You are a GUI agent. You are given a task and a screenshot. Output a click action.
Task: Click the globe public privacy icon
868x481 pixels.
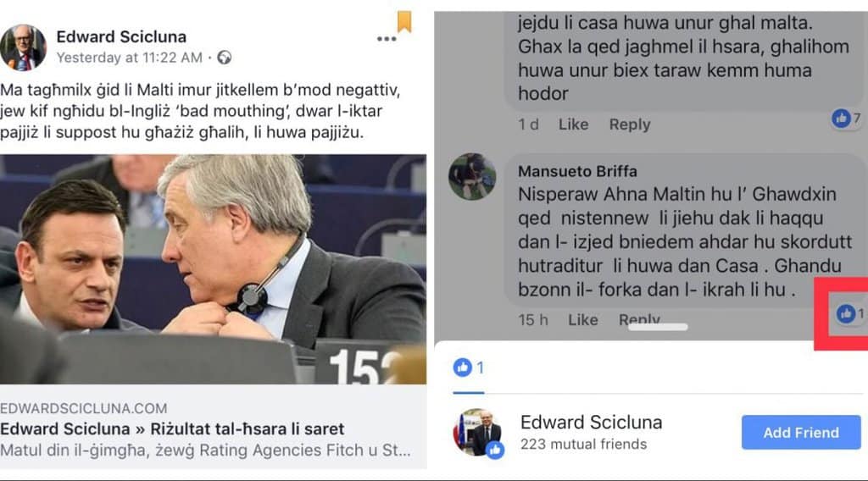point(224,58)
